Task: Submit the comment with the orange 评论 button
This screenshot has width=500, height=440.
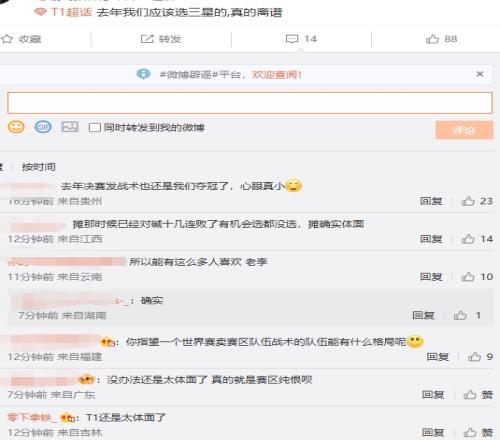Action: point(464,130)
